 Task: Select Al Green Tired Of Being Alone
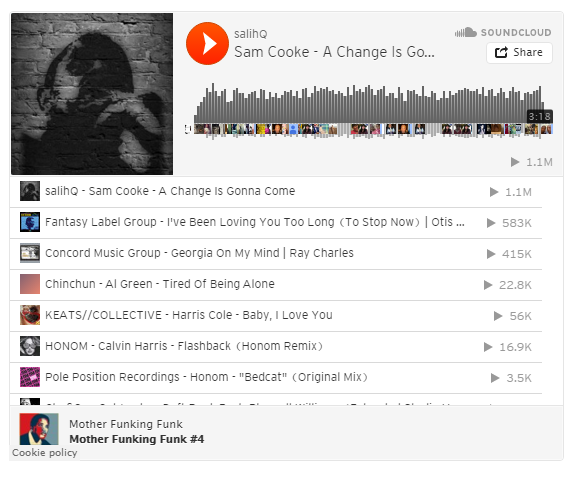[275, 285]
